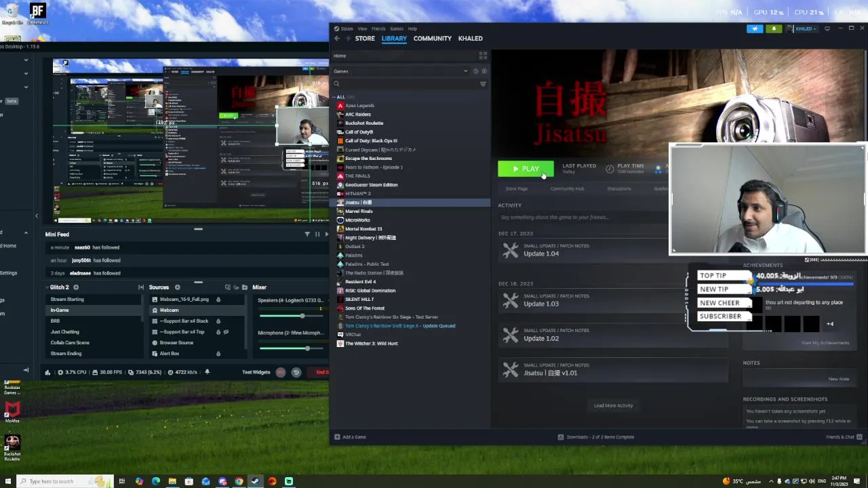This screenshot has height=488, width=868.
Task: Click the blue announcements megaphone icon
Action: click(755, 28)
